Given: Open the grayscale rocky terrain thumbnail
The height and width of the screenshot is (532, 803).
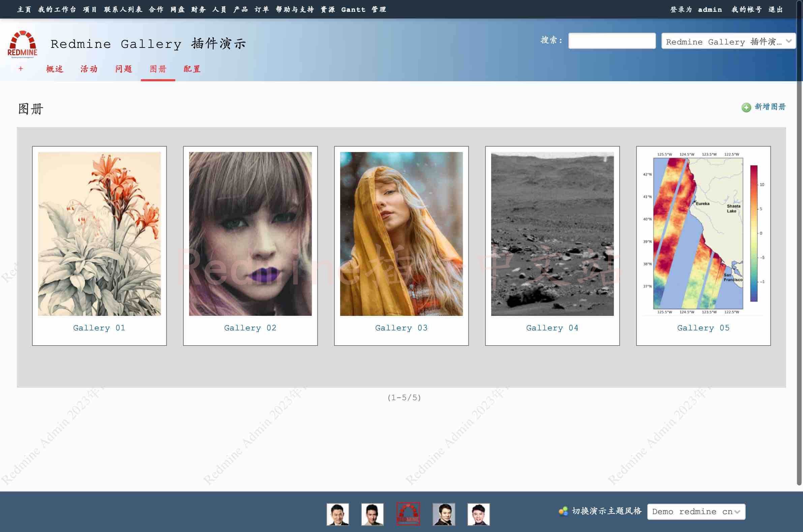Looking at the screenshot, I should (552, 234).
